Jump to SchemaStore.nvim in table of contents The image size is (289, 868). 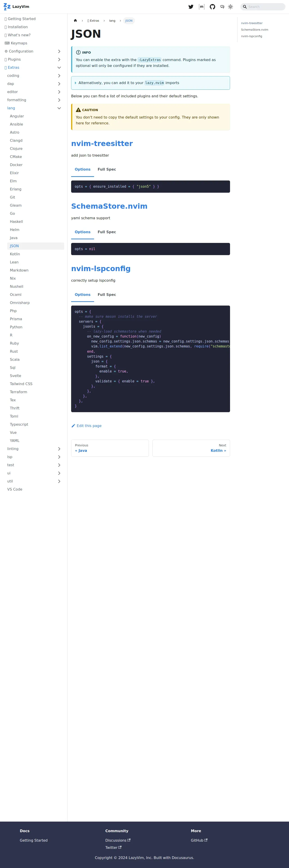point(254,30)
